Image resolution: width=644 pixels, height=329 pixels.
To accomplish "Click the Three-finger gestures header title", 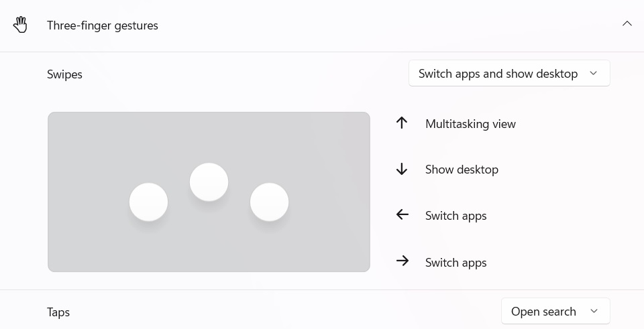I will tap(103, 25).
